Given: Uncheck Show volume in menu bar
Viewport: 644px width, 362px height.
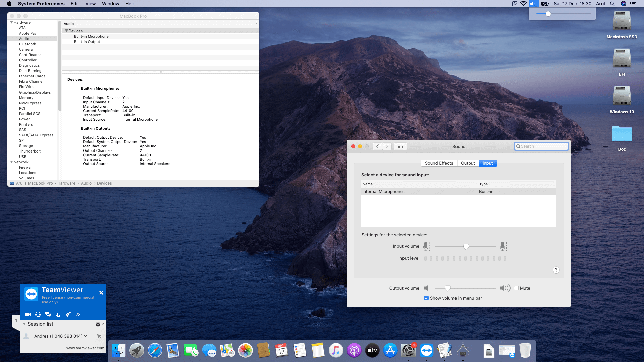Looking at the screenshot, I should (x=426, y=298).
